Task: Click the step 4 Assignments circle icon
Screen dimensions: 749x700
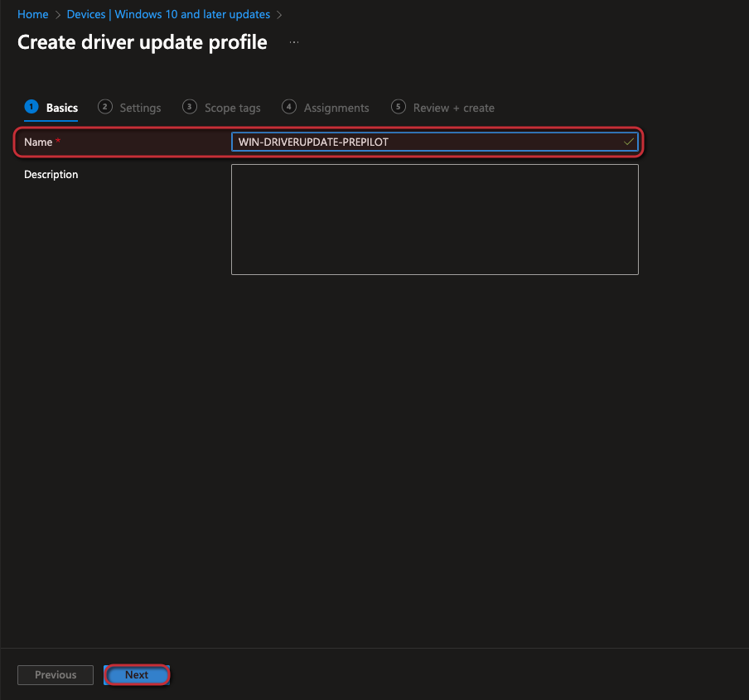Action: tap(289, 107)
